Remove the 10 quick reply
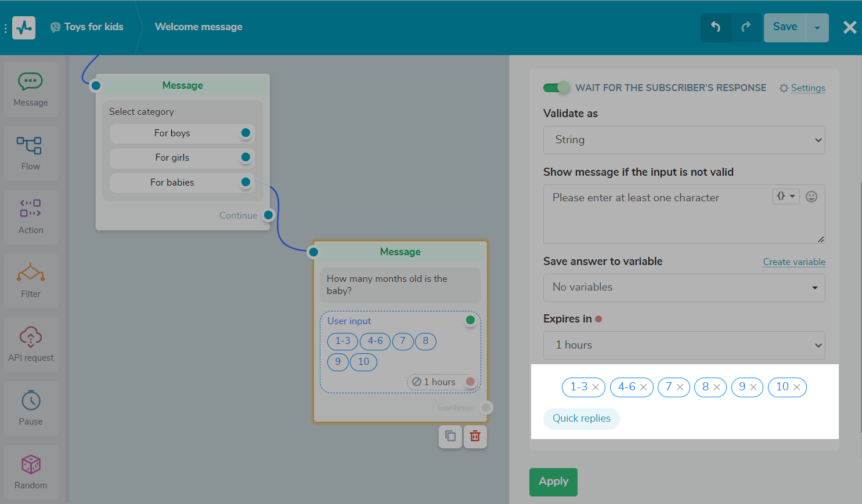862x504 pixels. coord(796,387)
